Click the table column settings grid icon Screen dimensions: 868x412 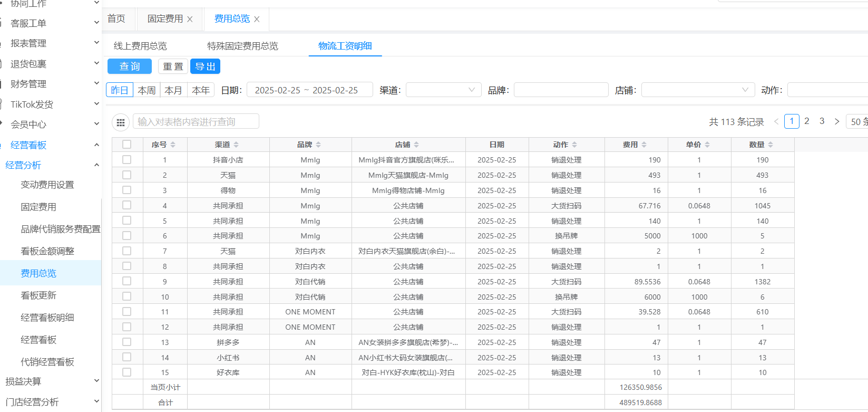(121, 122)
